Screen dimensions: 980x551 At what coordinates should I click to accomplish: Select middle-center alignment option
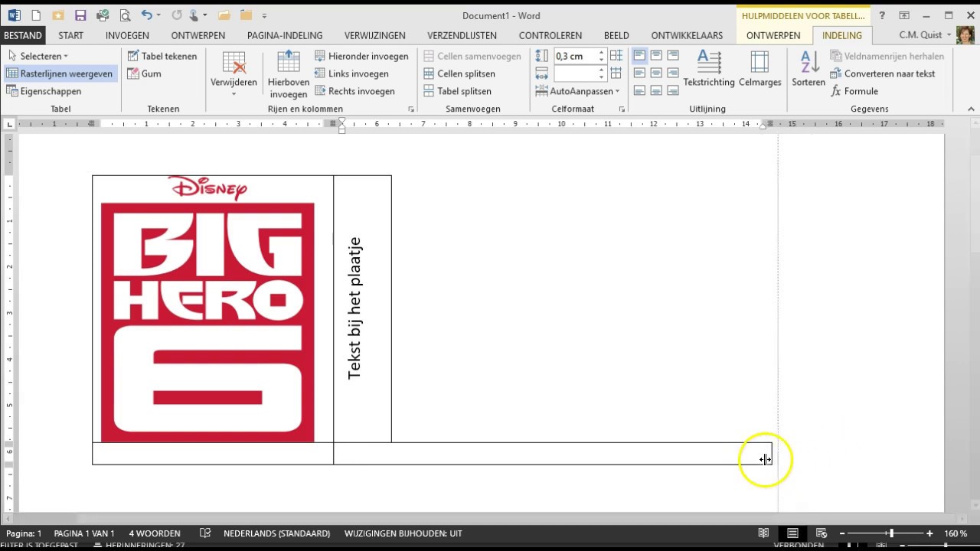pos(656,73)
